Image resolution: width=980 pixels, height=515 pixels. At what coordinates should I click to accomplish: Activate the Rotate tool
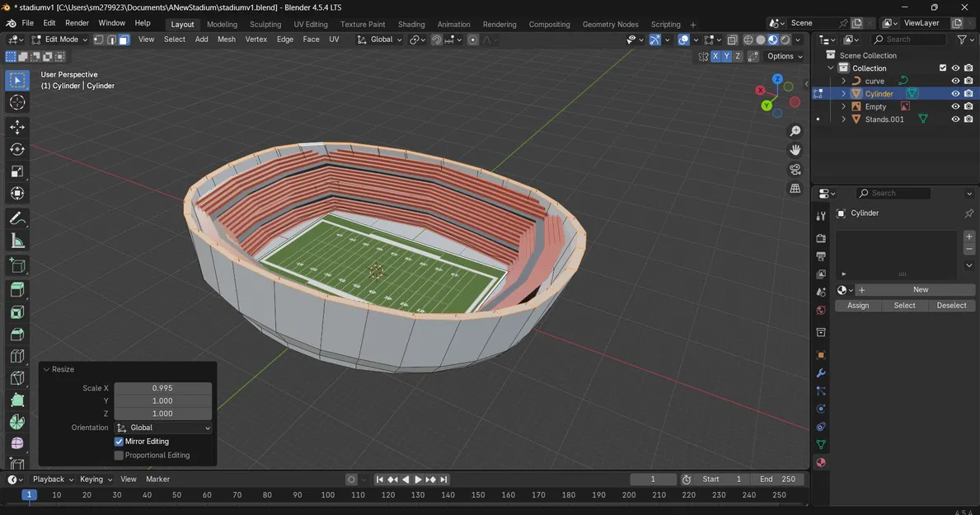(x=16, y=149)
